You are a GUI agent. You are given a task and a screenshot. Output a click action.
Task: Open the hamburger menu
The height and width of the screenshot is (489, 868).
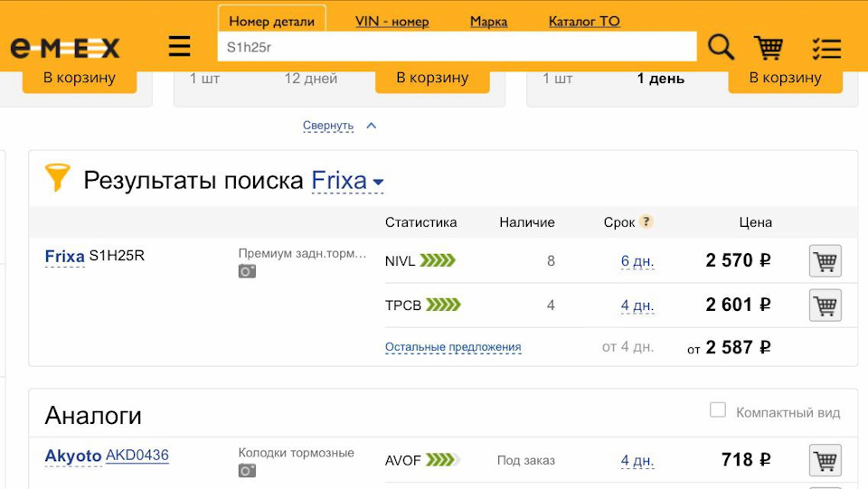click(x=179, y=46)
